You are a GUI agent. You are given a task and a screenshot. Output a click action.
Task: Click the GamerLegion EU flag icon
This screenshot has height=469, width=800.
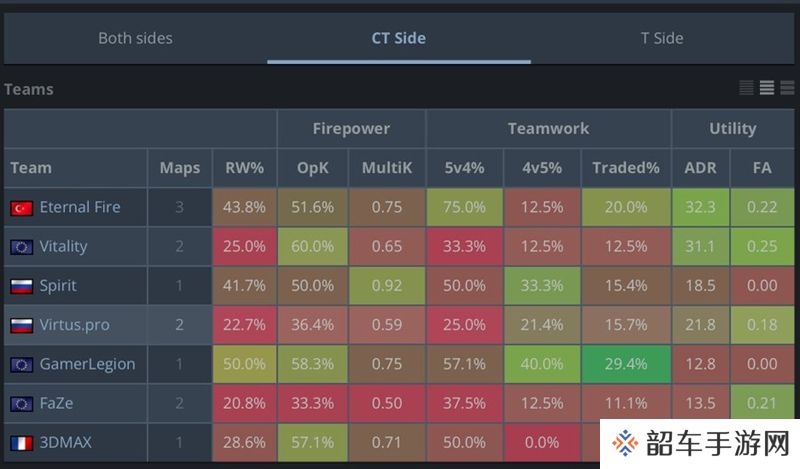click(x=21, y=364)
